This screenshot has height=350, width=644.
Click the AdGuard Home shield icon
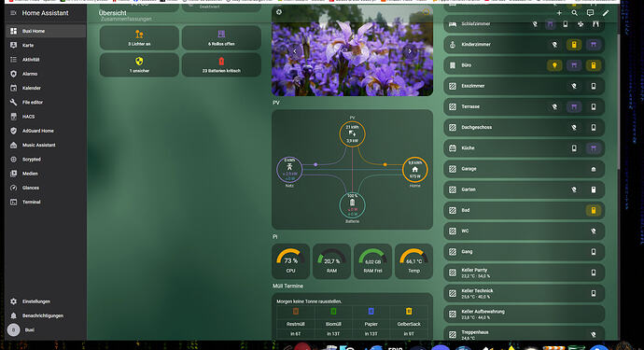[14, 131]
